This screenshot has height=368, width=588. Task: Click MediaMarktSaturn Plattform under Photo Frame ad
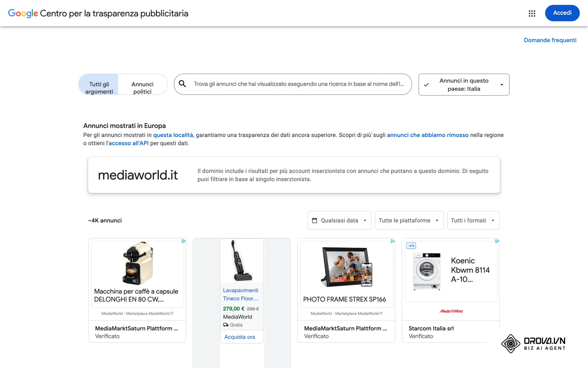pyautogui.click(x=345, y=328)
